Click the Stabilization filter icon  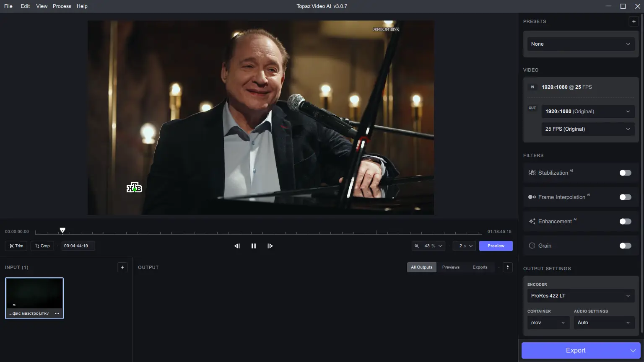(532, 173)
